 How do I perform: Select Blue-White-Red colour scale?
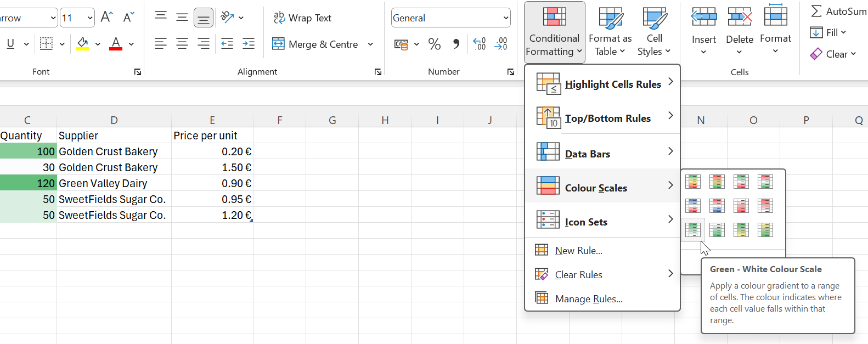click(693, 205)
